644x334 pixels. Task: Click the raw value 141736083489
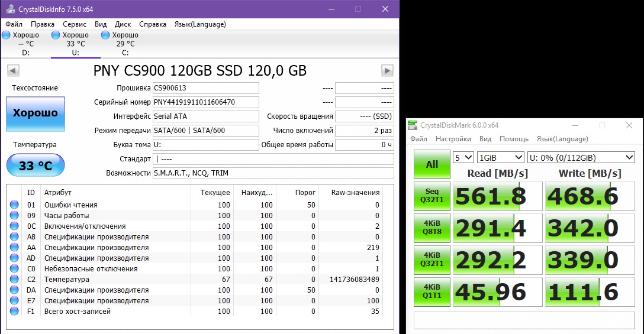pyautogui.click(x=355, y=280)
